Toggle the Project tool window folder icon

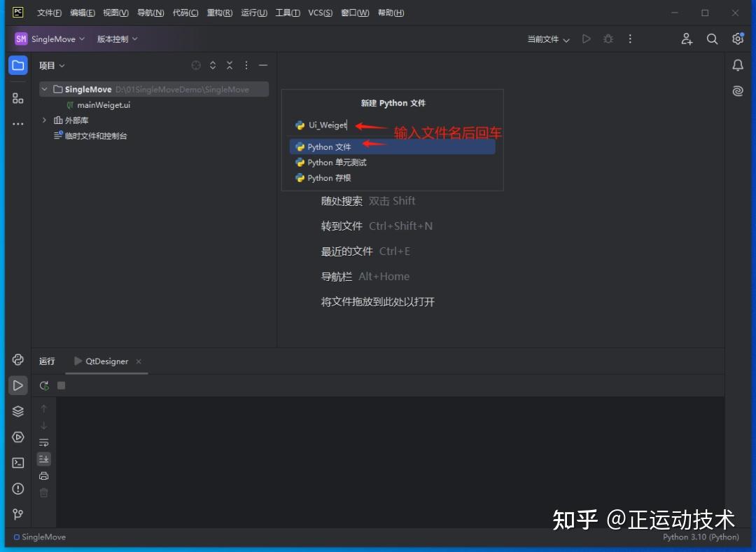coord(17,64)
